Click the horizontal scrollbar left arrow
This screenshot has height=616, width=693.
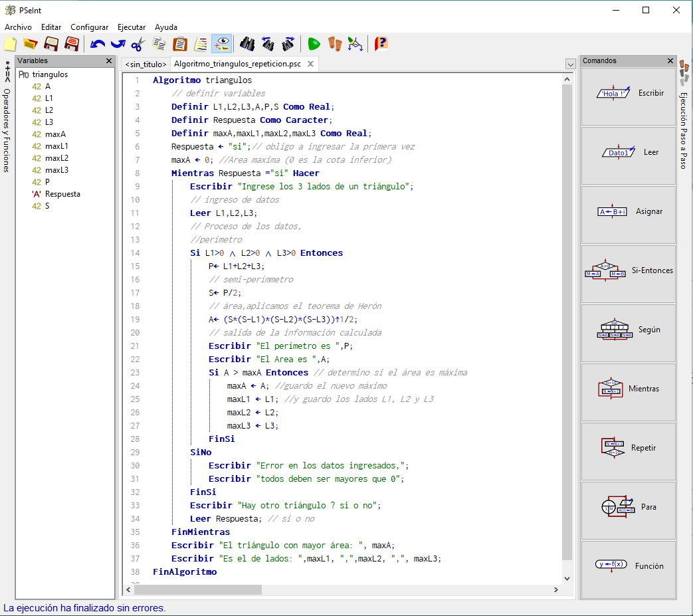[129, 589]
